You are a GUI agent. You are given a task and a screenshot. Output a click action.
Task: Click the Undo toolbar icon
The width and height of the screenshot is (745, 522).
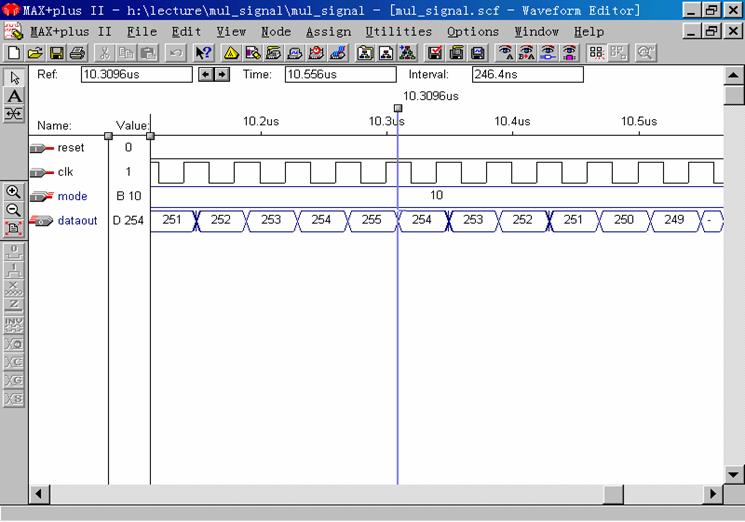(175, 53)
